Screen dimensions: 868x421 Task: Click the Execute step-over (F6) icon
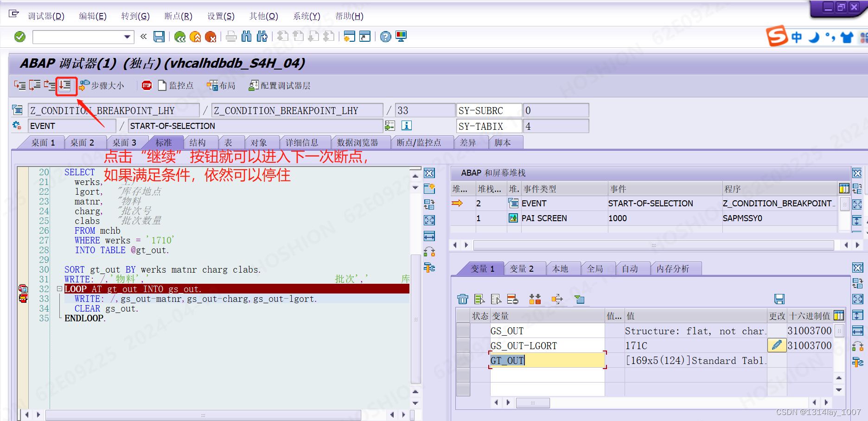pos(35,85)
